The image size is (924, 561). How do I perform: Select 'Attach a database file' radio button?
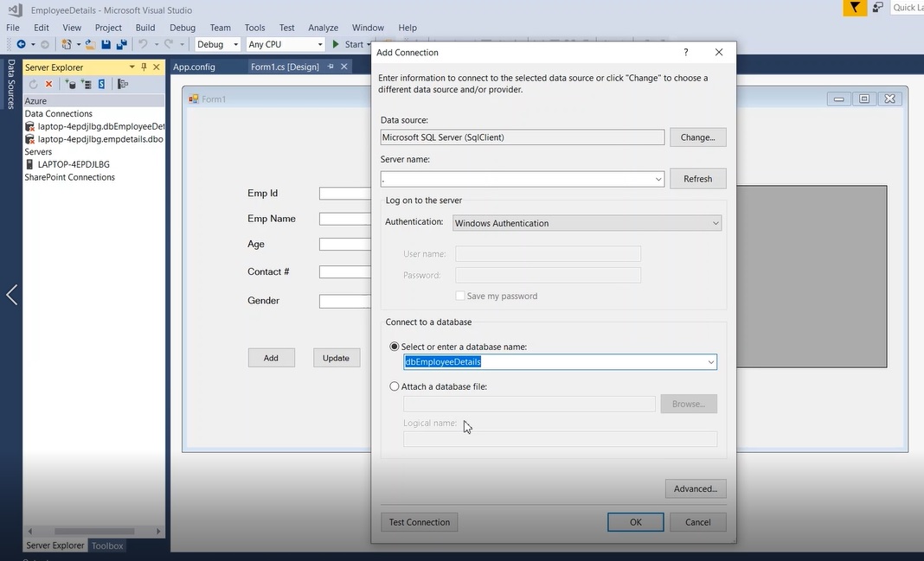pyautogui.click(x=395, y=386)
